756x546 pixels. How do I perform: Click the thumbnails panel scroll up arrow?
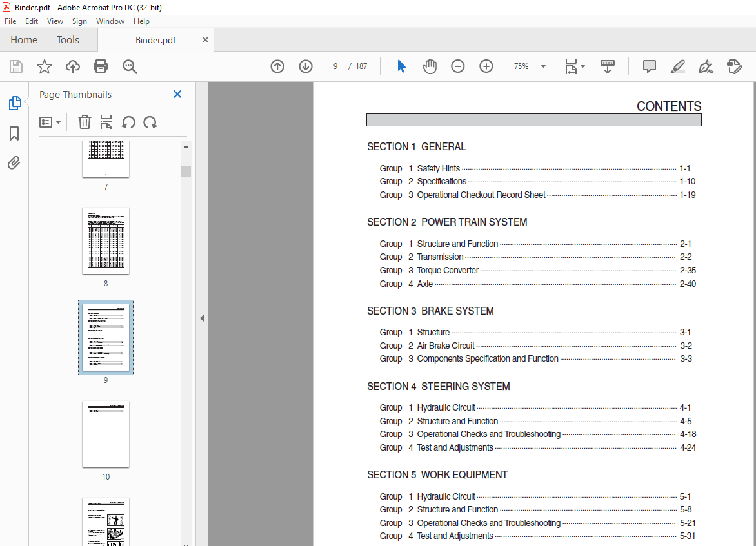point(186,148)
